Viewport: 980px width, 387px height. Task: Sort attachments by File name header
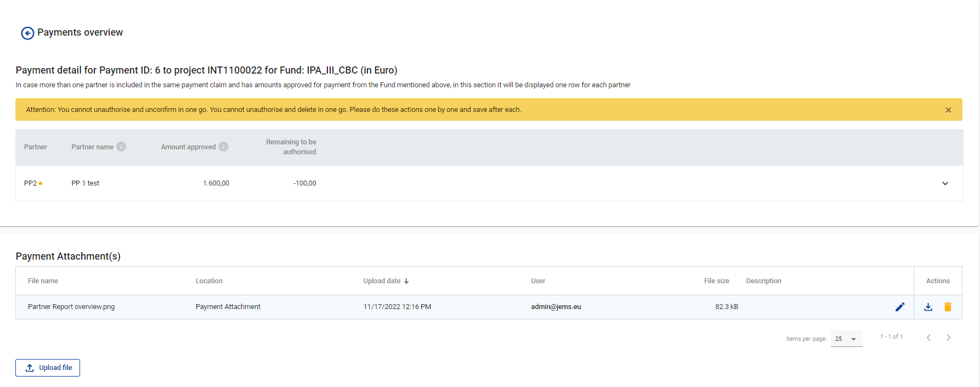coord(43,281)
